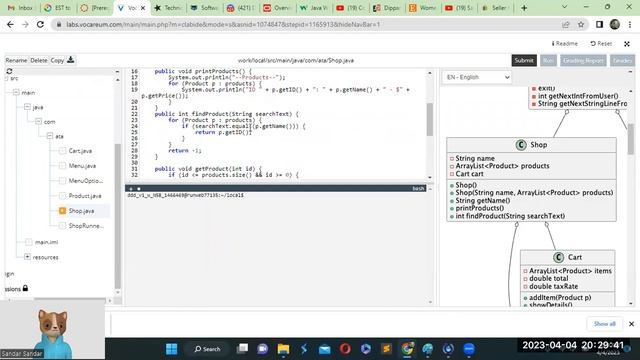Click the bash terminal label

[418, 189]
